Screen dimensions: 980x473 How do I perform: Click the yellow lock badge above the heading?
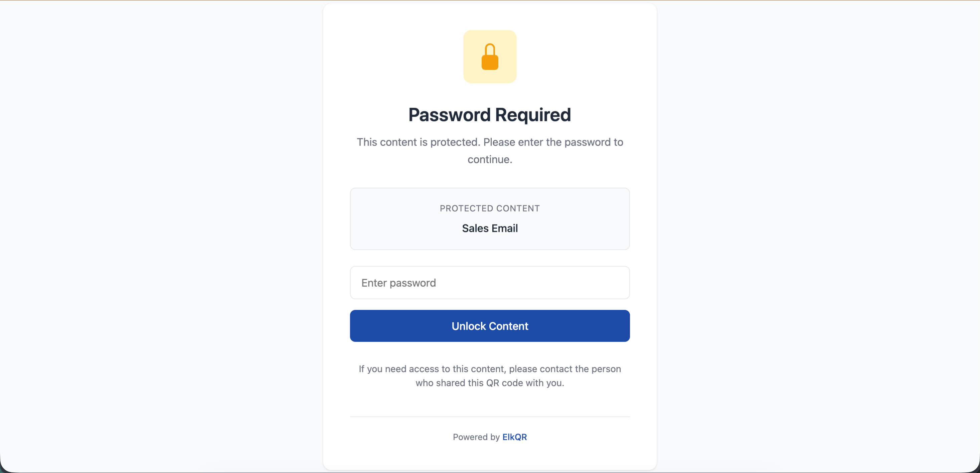tap(490, 56)
